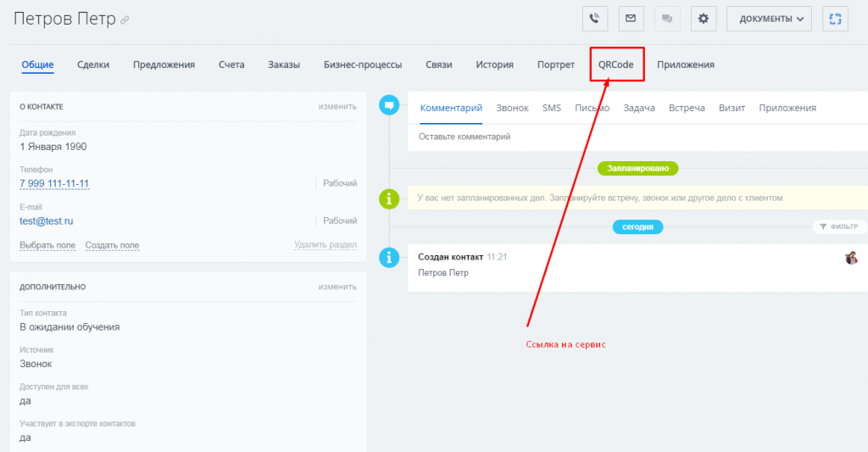Click the blue info icon beside Создан контакт
This screenshot has width=868, height=452.
[x=389, y=257]
